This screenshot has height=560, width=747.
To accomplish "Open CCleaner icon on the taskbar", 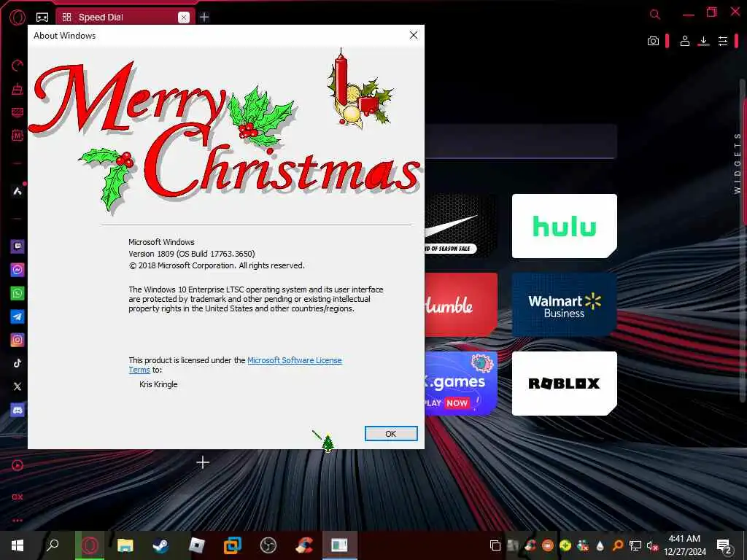I will click(304, 545).
